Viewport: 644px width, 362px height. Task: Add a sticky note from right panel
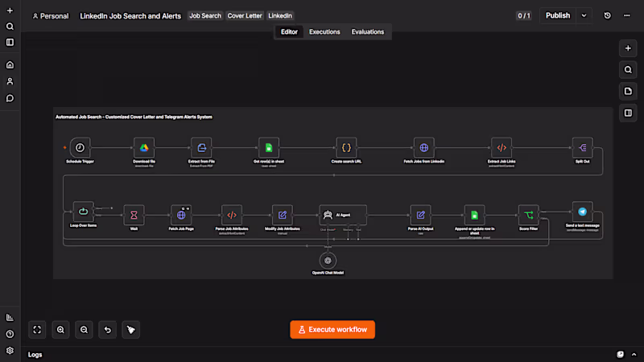628,91
